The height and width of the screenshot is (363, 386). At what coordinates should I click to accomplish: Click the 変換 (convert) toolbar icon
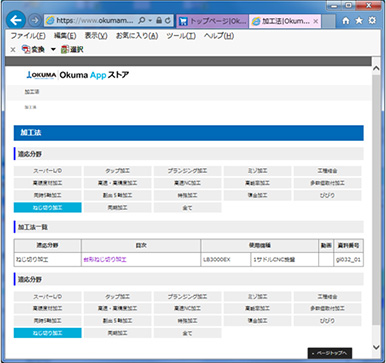pos(33,50)
